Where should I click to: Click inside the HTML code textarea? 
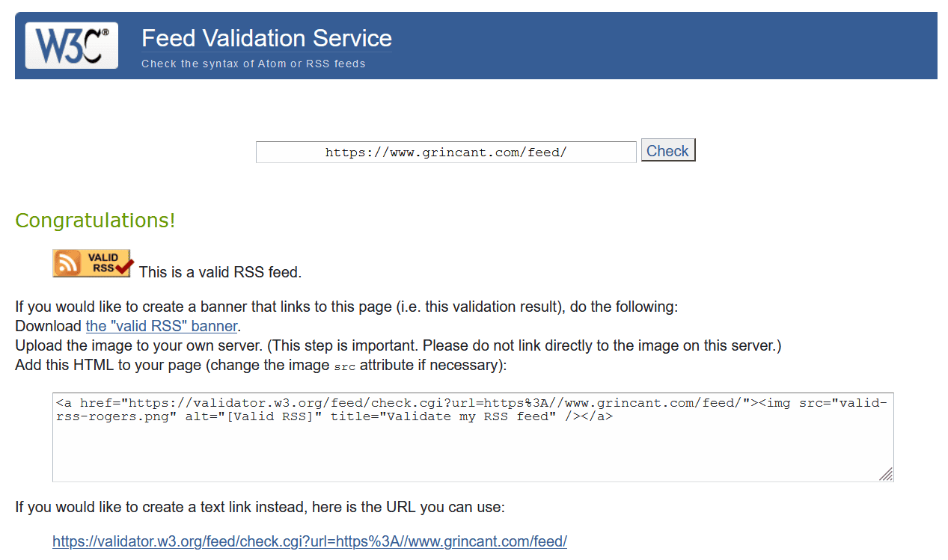(473, 449)
